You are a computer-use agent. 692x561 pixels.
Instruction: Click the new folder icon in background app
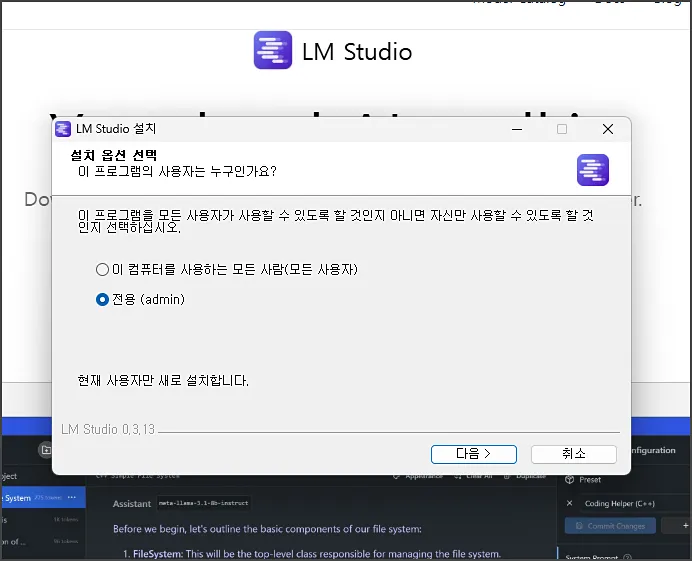click(46, 450)
